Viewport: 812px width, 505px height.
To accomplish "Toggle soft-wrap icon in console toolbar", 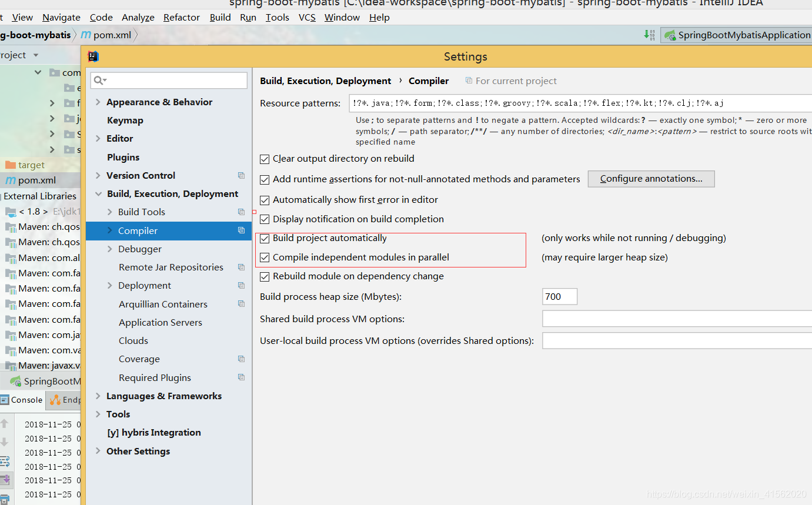I will [4, 461].
